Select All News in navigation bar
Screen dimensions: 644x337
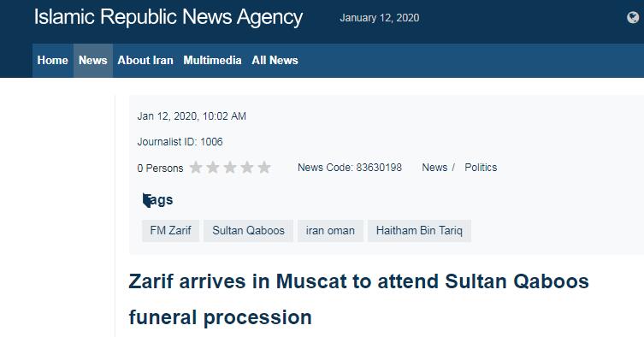(275, 61)
